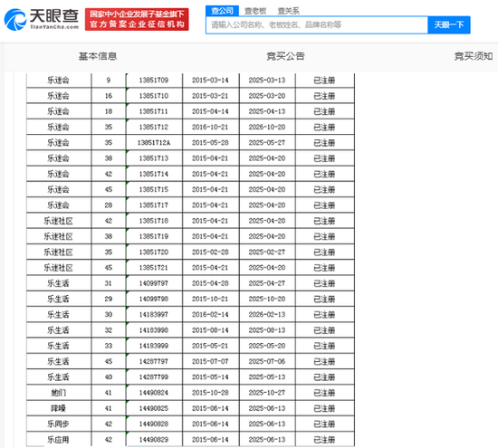Image resolution: width=498 pixels, height=448 pixels.
Task: Select registration number cell 13851709
Action: pos(154,80)
